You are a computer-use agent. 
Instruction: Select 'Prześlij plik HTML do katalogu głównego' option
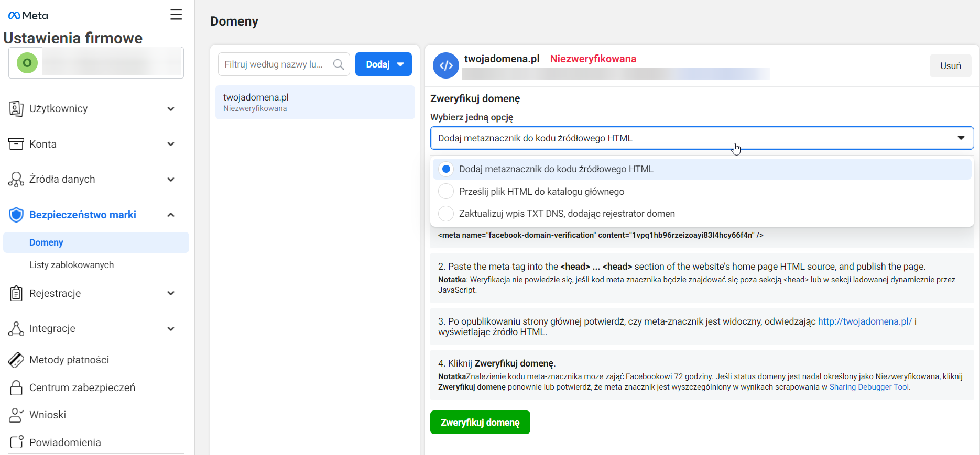coord(446,192)
